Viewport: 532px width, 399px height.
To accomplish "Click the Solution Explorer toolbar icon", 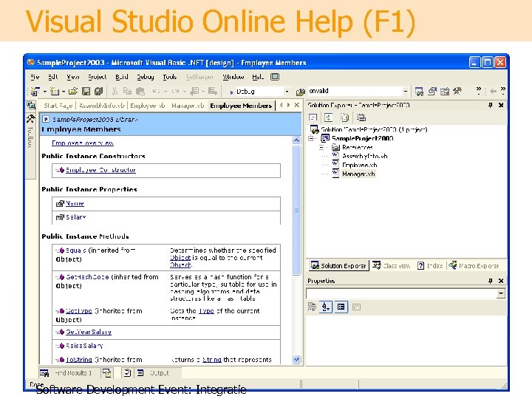I will pyautogui.click(x=420, y=92).
